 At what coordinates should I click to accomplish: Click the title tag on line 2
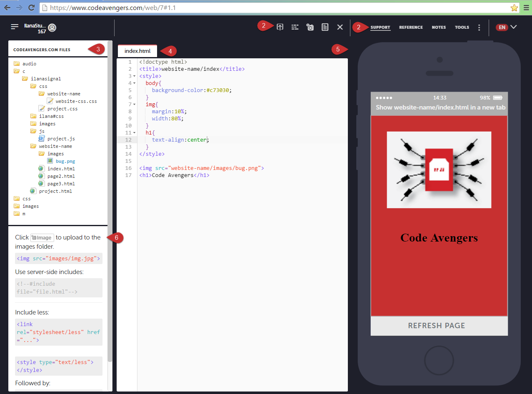(x=192, y=69)
